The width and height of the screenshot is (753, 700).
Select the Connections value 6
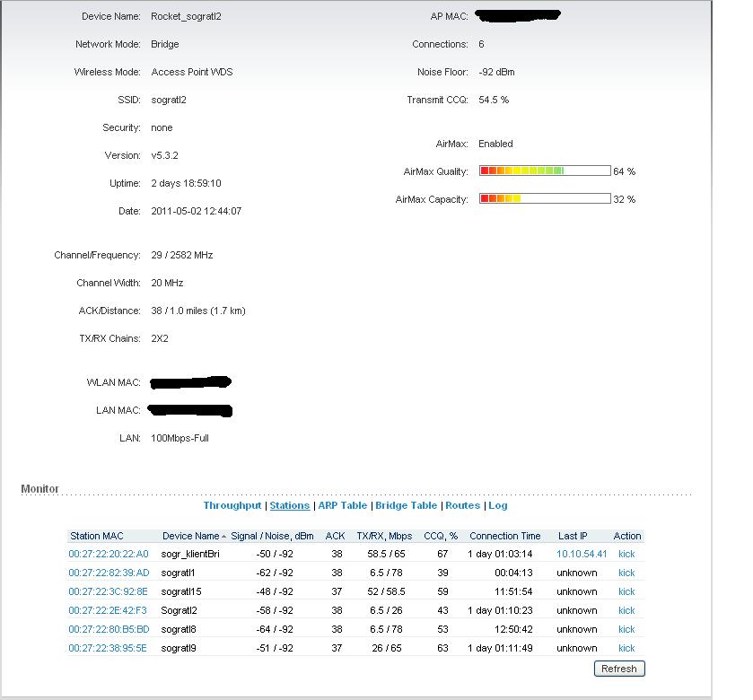point(481,44)
